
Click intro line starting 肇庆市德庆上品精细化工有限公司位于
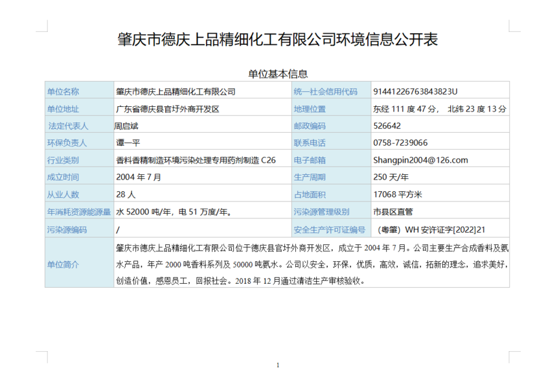click(312, 248)
